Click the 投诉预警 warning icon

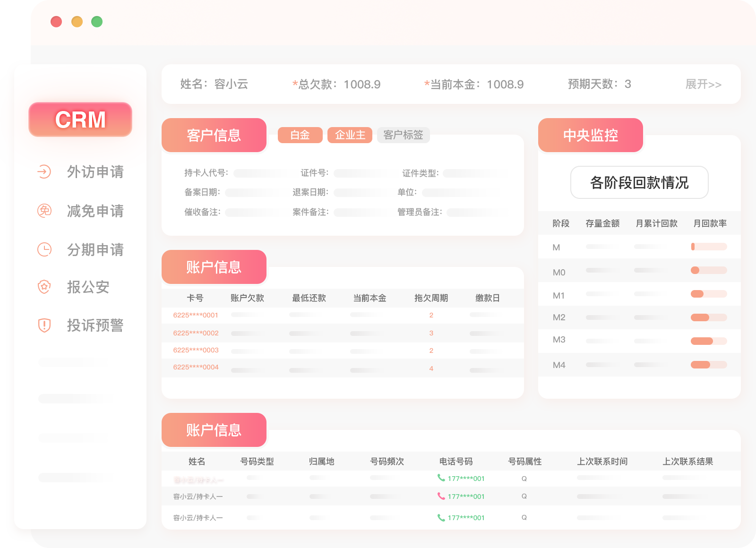[x=44, y=325]
